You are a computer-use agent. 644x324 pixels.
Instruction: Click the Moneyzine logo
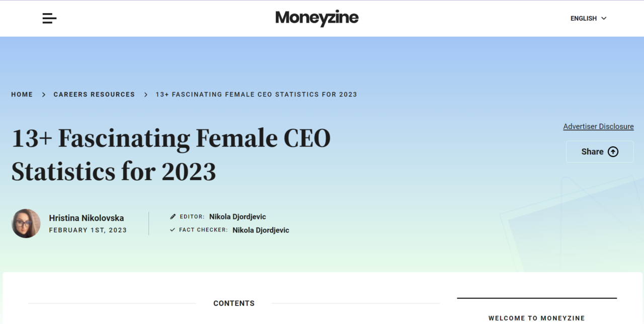[x=317, y=19]
